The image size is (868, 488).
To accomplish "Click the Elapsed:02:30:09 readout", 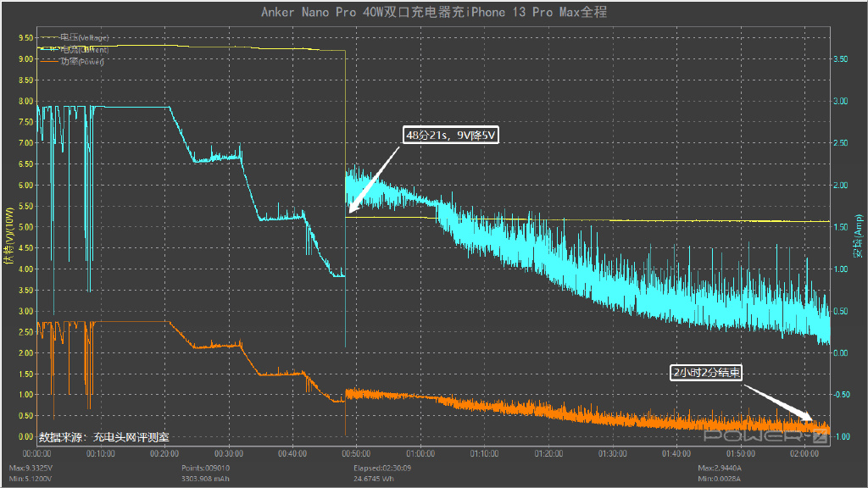I will coord(382,468).
